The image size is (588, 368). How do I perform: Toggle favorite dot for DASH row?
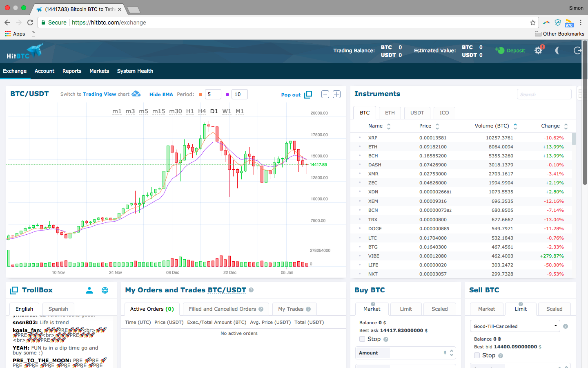360,165
